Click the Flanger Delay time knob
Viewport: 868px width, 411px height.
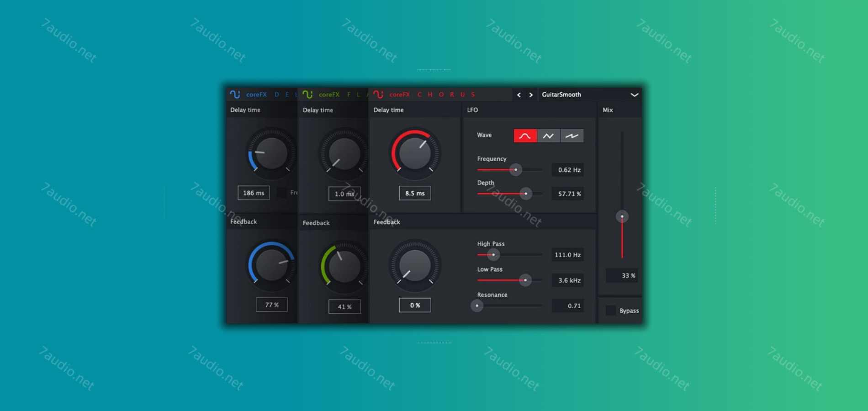point(344,153)
